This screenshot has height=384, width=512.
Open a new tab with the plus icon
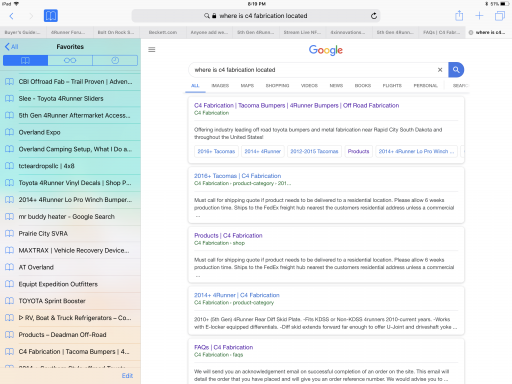479,16
